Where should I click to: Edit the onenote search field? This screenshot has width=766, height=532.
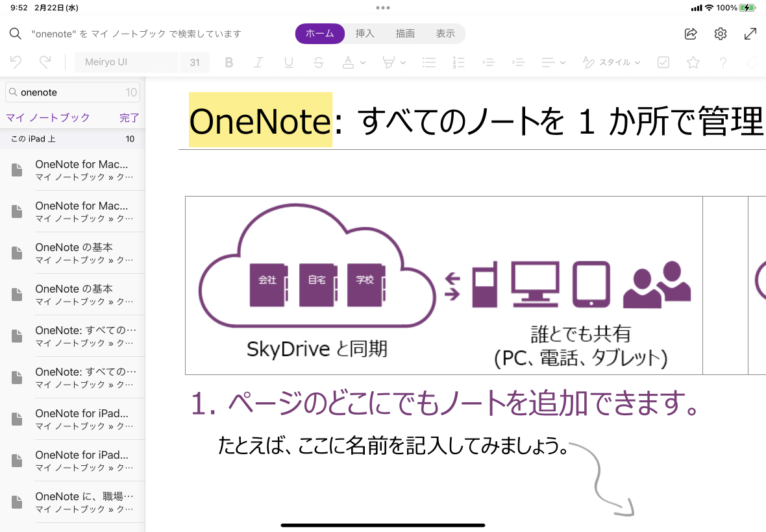point(73,92)
